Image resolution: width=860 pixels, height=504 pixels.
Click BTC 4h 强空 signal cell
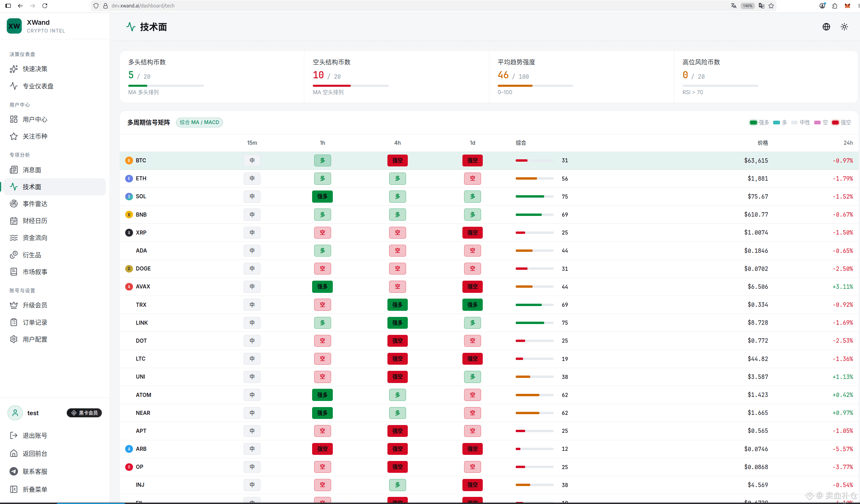click(397, 160)
